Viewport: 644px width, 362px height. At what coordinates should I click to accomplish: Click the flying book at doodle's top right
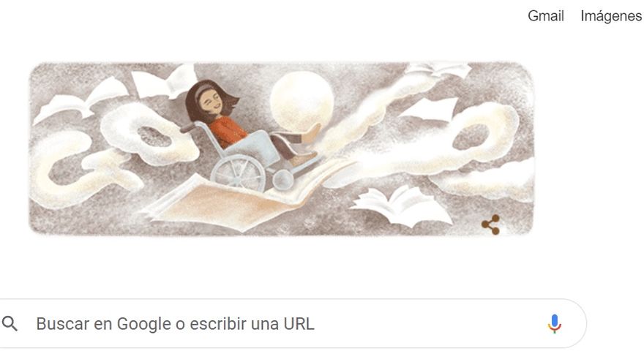(x=438, y=69)
